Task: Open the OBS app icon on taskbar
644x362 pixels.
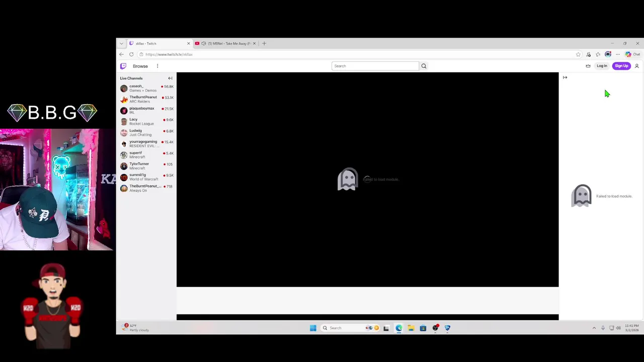Action: [x=435, y=328]
